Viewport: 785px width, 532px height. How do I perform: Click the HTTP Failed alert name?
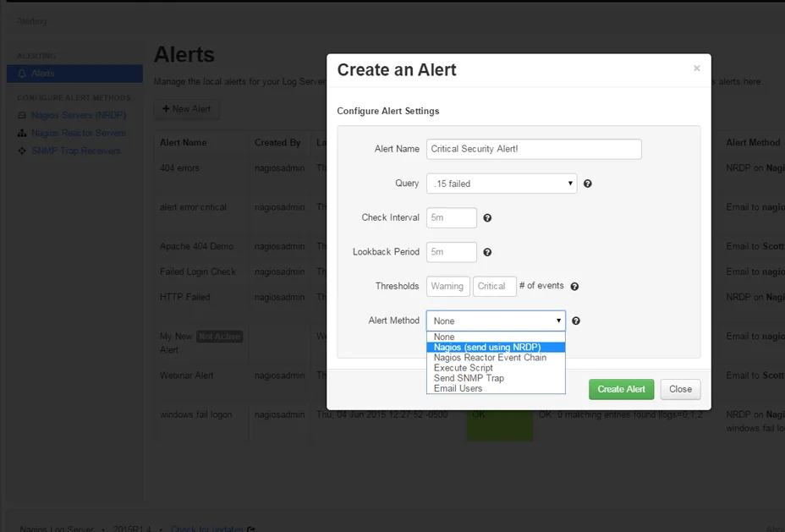[x=184, y=297]
